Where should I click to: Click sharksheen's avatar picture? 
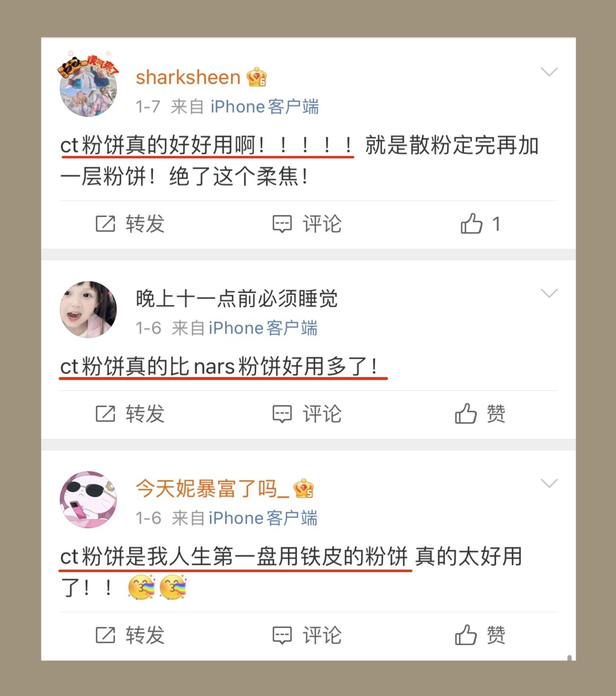tap(88, 86)
